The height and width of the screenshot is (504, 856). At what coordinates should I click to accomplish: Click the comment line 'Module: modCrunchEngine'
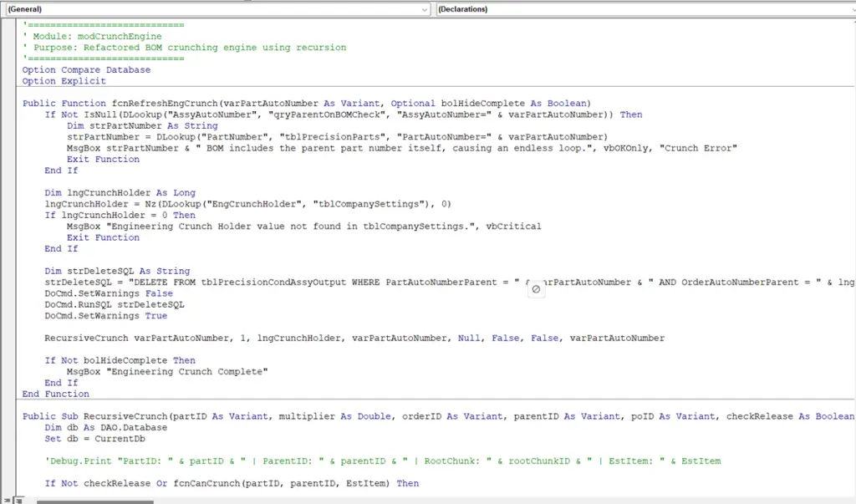(92, 36)
